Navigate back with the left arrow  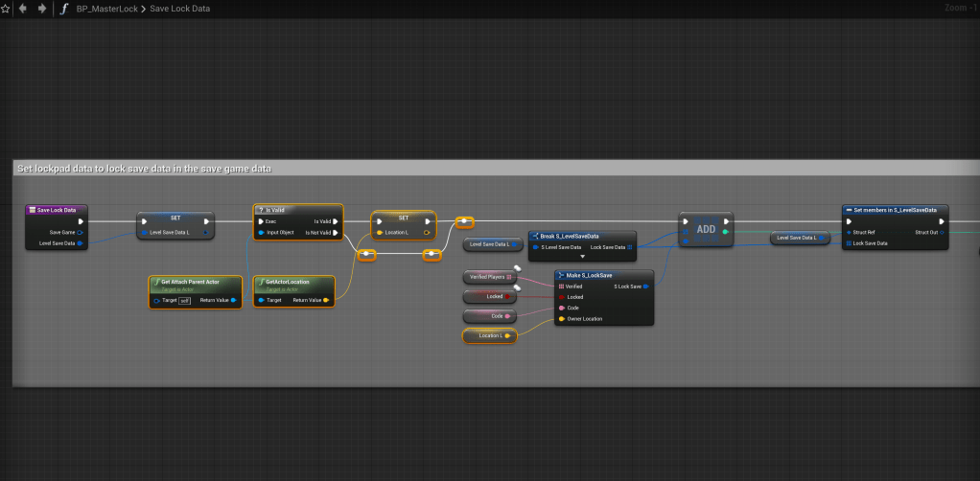(x=23, y=9)
